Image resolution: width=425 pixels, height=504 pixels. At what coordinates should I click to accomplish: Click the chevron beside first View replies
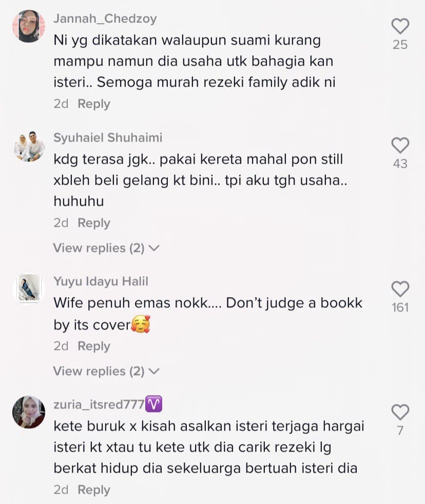(x=154, y=248)
